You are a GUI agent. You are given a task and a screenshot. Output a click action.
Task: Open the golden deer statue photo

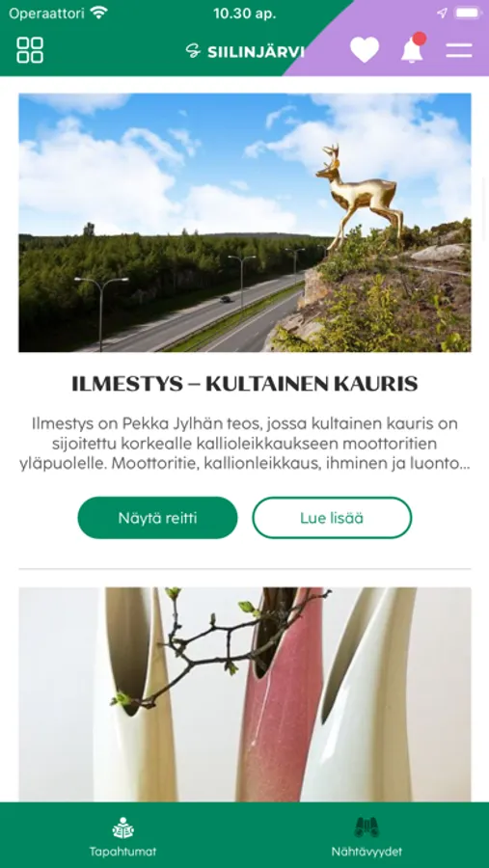(245, 223)
